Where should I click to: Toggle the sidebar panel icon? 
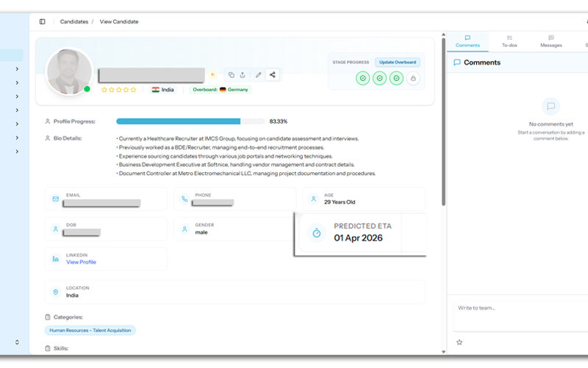[43, 21]
